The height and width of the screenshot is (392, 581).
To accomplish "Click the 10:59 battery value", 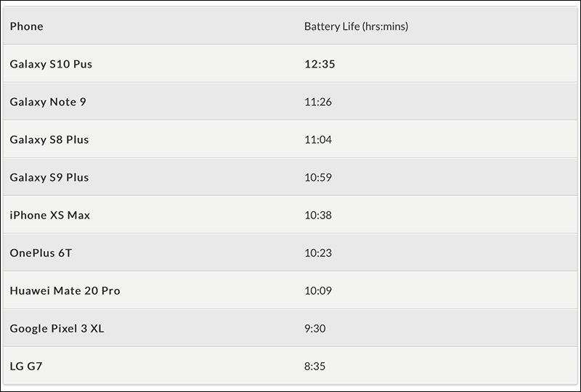I will (318, 177).
